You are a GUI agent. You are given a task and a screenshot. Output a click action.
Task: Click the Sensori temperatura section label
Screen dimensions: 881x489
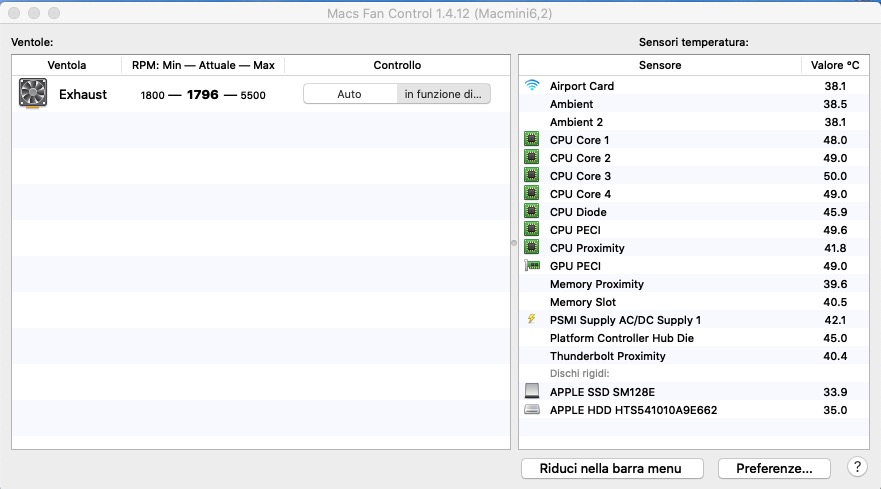pyautogui.click(x=693, y=42)
